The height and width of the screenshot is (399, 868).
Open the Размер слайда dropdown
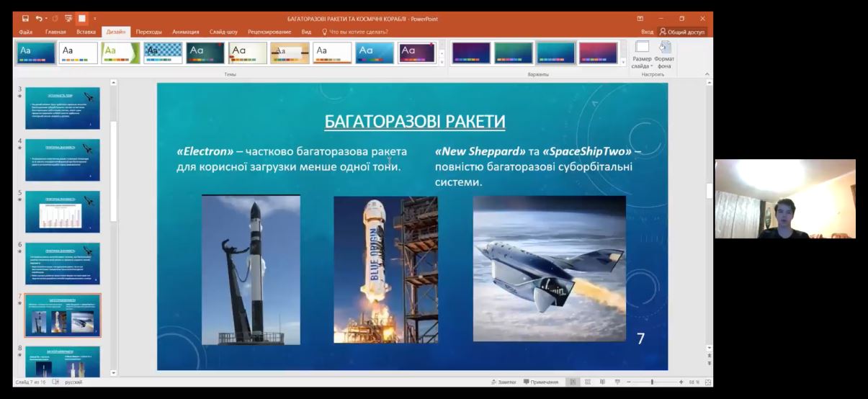[641, 55]
